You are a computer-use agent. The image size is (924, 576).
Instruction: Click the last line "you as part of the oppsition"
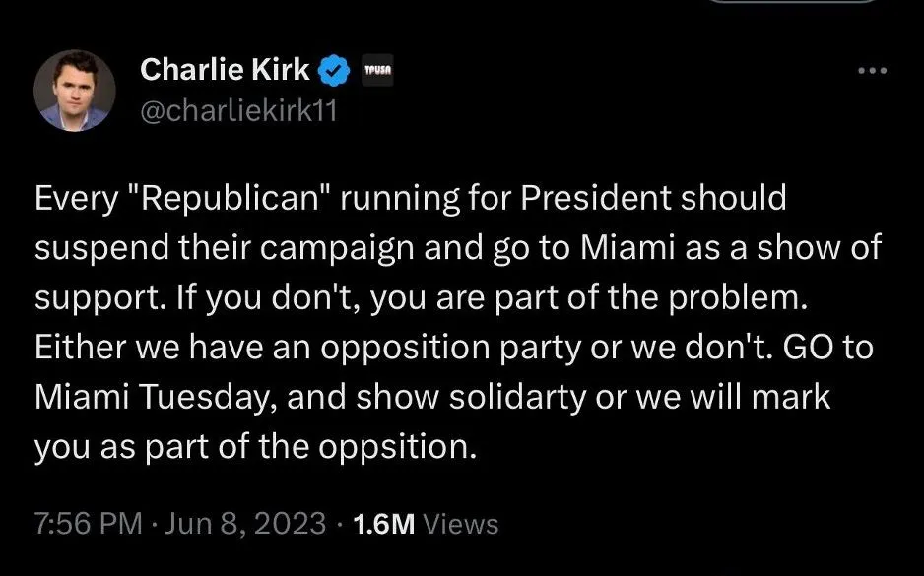point(256,447)
